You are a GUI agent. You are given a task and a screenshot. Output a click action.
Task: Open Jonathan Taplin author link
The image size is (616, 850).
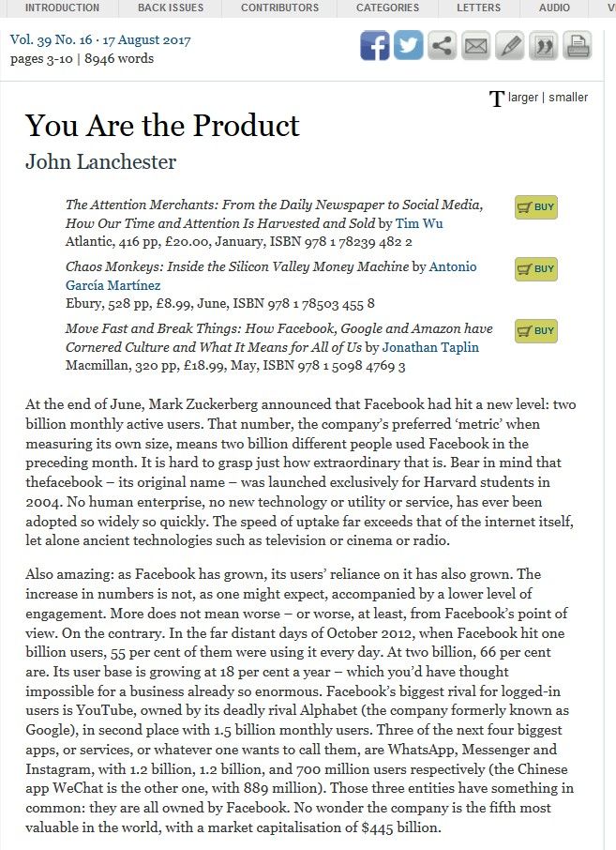(x=430, y=347)
